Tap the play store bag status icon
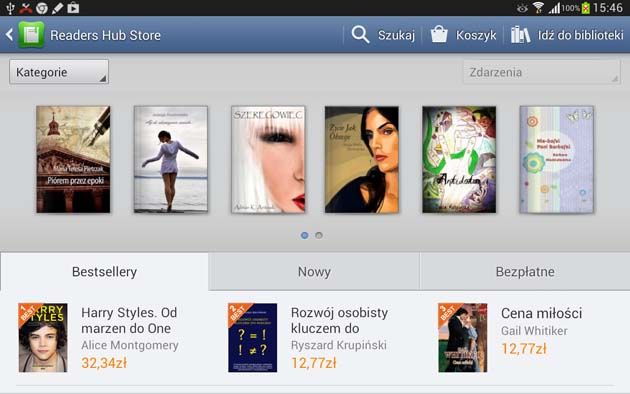630x394 pixels. tap(73, 8)
